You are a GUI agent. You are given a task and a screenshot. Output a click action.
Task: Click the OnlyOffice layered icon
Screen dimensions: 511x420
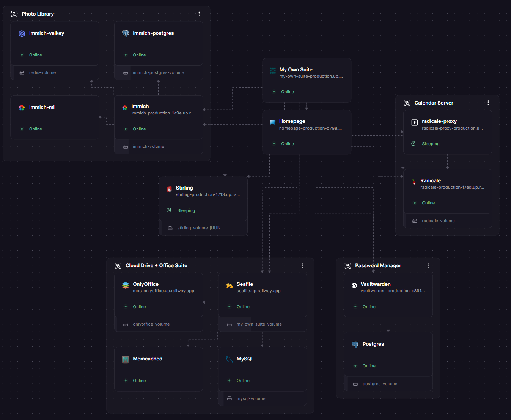tap(126, 285)
